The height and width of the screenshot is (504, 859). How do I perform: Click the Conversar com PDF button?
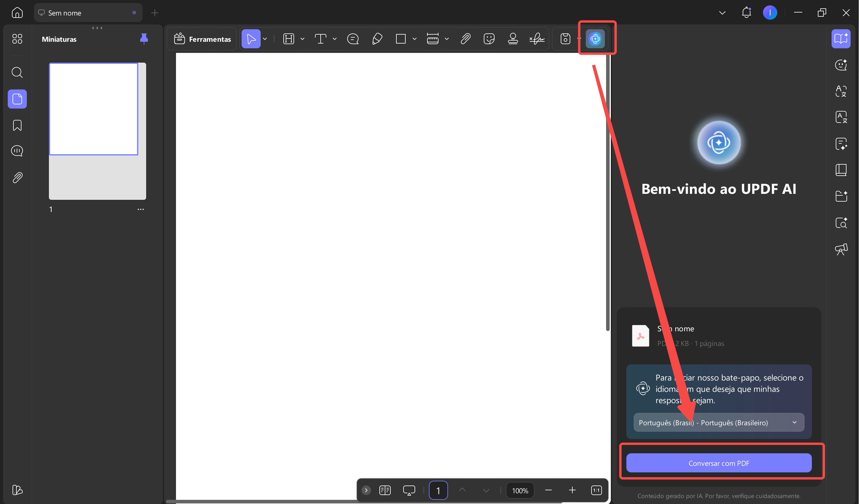click(x=719, y=463)
